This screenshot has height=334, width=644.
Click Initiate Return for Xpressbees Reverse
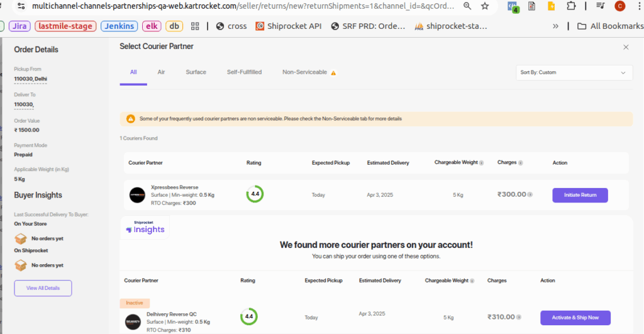click(580, 195)
